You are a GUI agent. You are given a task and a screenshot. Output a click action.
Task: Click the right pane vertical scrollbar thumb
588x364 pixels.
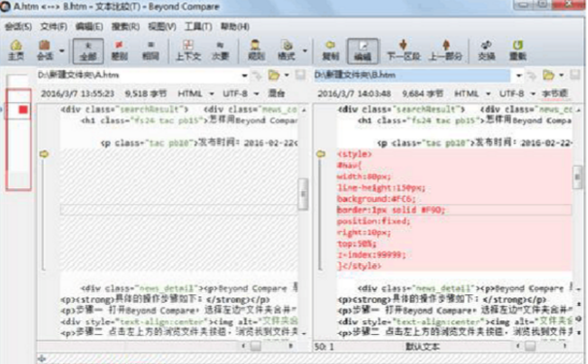pos(577,177)
